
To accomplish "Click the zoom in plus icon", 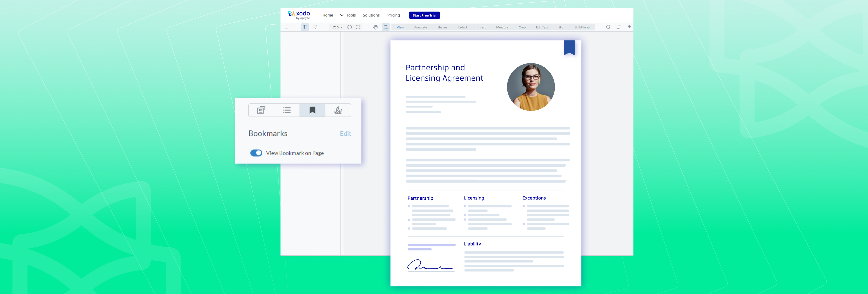I will (358, 27).
